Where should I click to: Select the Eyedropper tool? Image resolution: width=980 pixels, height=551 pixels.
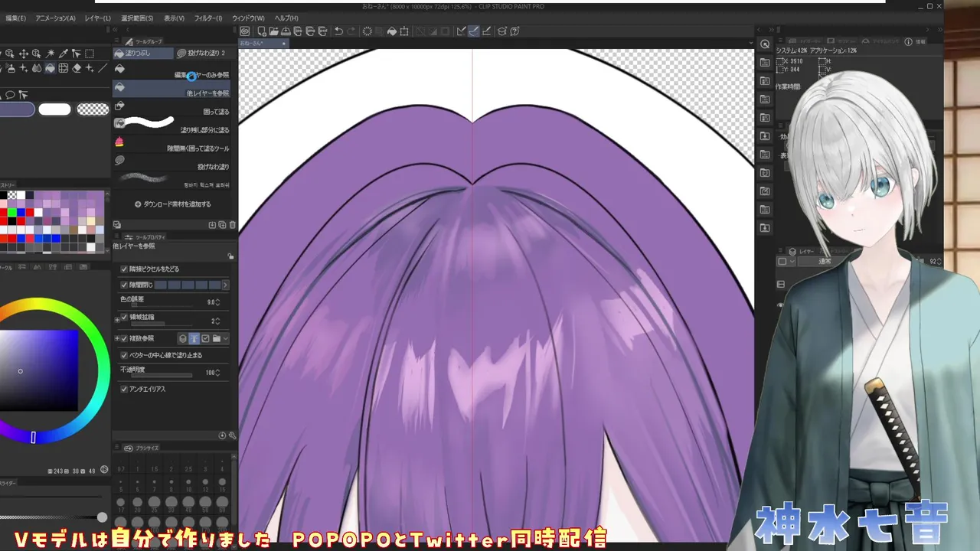(x=64, y=54)
